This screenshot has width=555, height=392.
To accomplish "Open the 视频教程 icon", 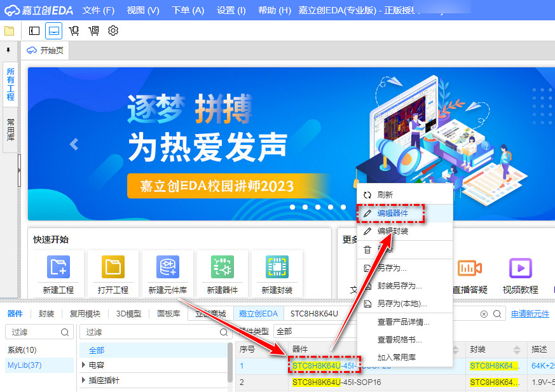I will click(x=520, y=268).
